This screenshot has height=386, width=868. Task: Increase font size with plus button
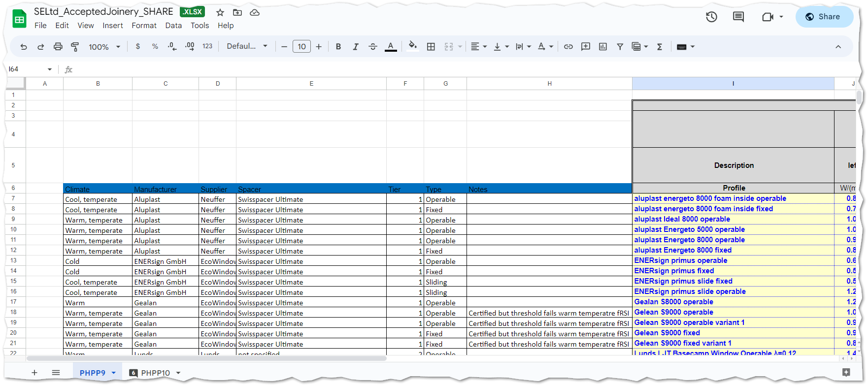coord(319,47)
